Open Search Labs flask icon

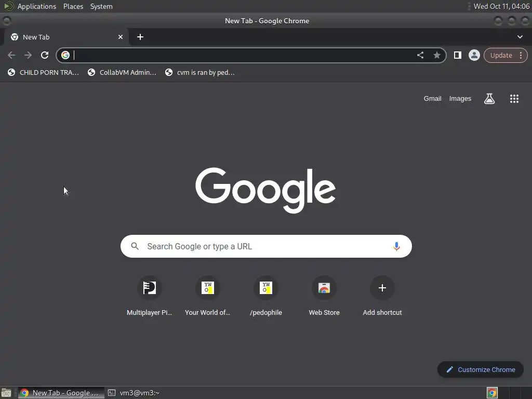[x=489, y=99]
